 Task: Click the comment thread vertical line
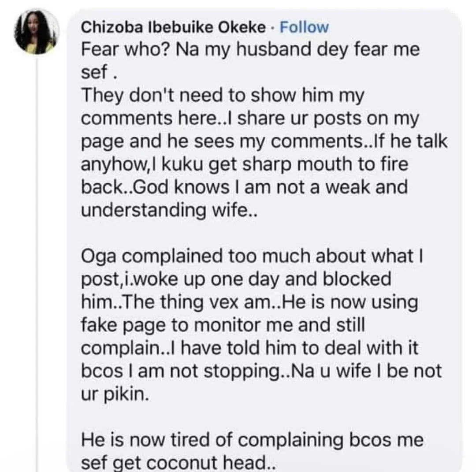pyautogui.click(x=37, y=264)
